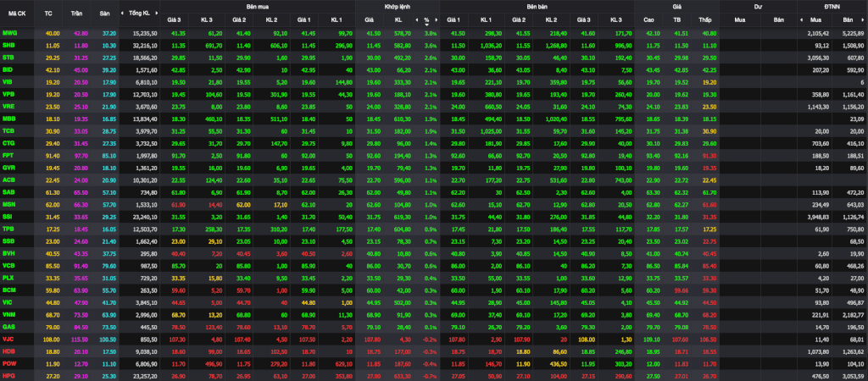Screen dimensions: 868x381
Task: Click the right arrow beside Tổng KL header
Action: [157, 13]
